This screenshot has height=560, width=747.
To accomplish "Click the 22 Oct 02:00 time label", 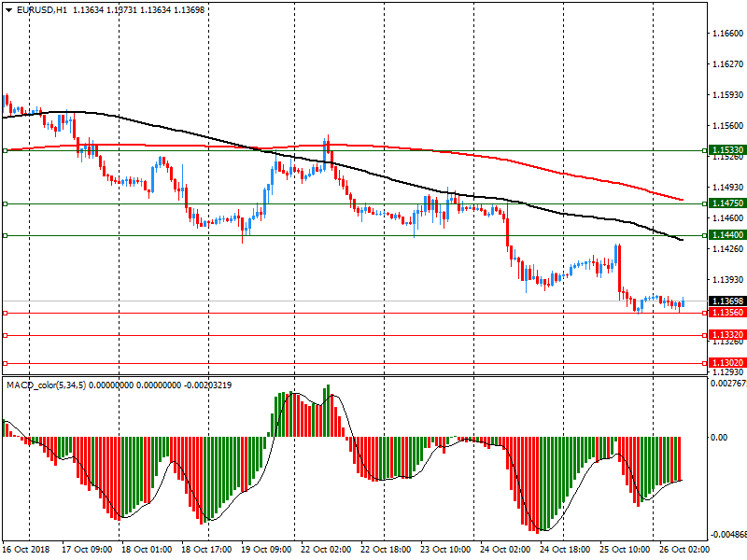I will (x=326, y=550).
